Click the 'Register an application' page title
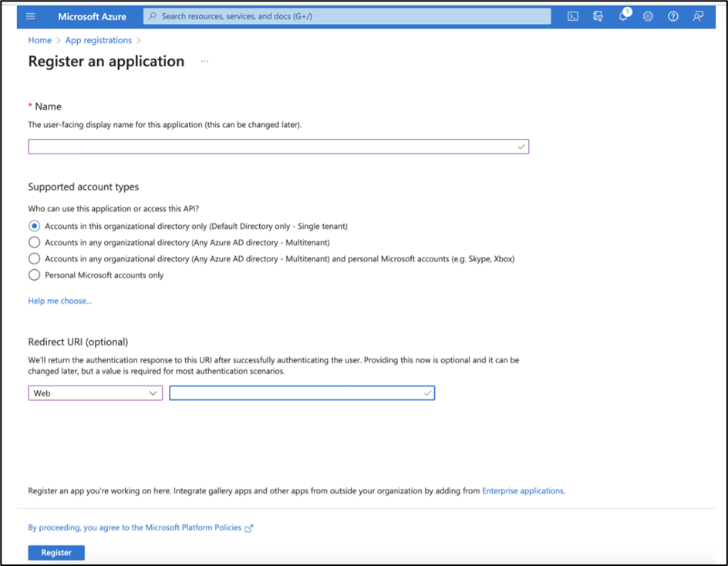This screenshot has height=566, width=728. coord(106,61)
